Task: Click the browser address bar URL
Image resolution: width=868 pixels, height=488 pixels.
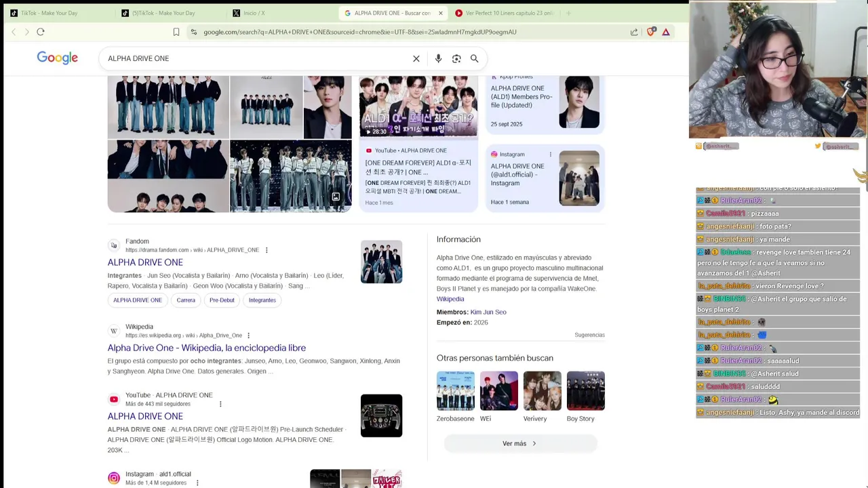Action: point(360,32)
